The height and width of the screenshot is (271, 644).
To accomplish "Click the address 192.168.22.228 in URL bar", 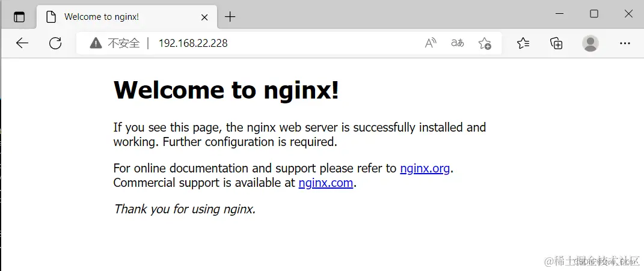I will [x=193, y=43].
